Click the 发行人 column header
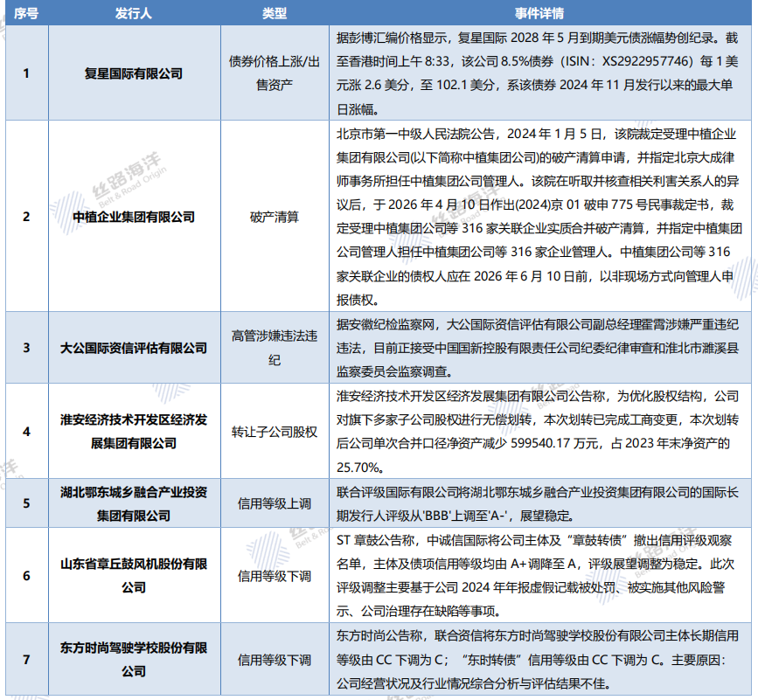 pyautogui.click(x=133, y=15)
